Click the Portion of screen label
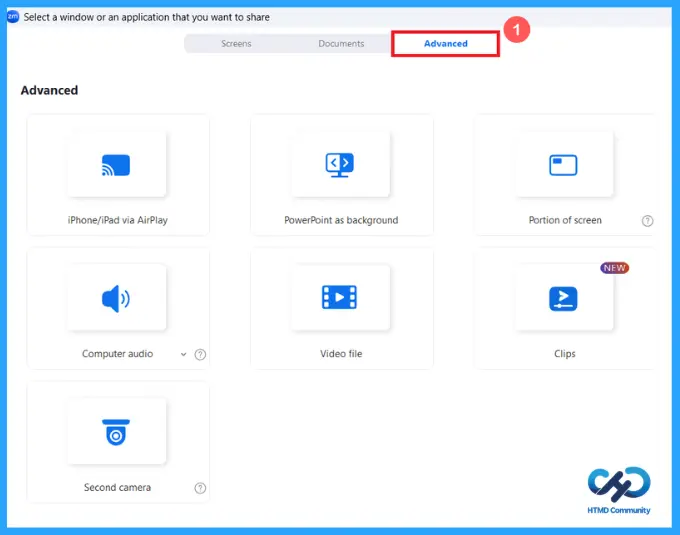Viewport: 680px width, 535px height. [565, 220]
